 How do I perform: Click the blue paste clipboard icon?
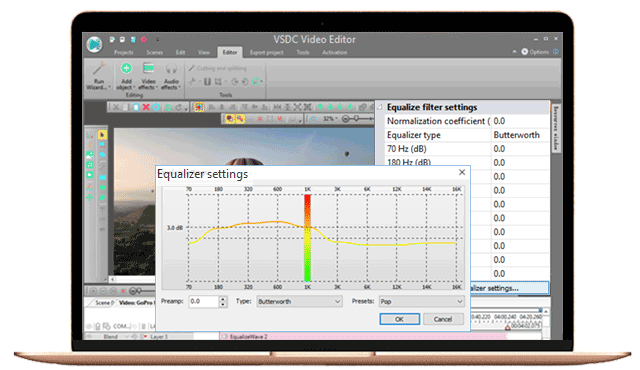(136, 107)
